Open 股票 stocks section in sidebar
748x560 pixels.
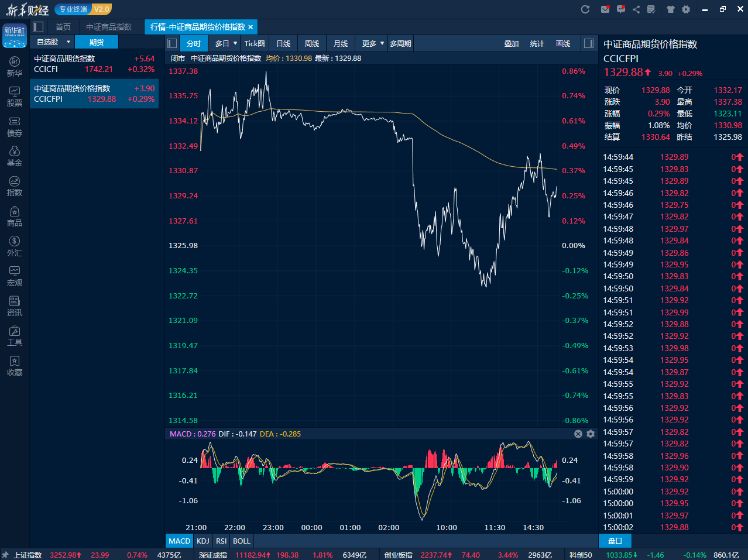pyautogui.click(x=15, y=97)
